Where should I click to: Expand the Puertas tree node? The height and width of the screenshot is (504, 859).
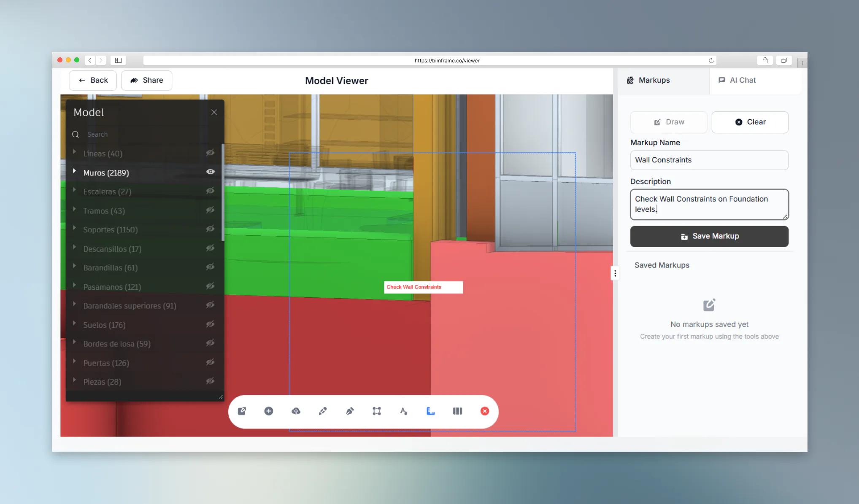75,361
